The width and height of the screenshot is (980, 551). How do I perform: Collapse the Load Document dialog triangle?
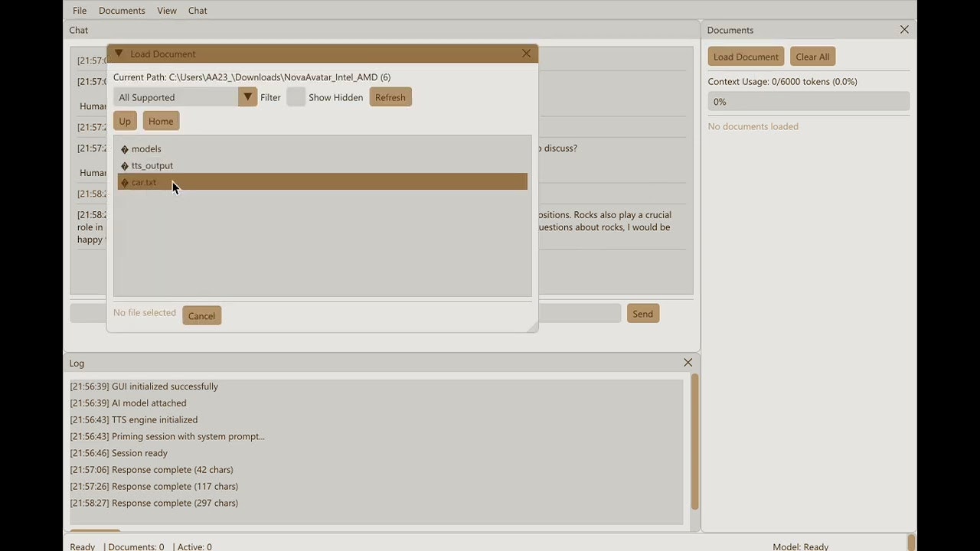tap(119, 54)
